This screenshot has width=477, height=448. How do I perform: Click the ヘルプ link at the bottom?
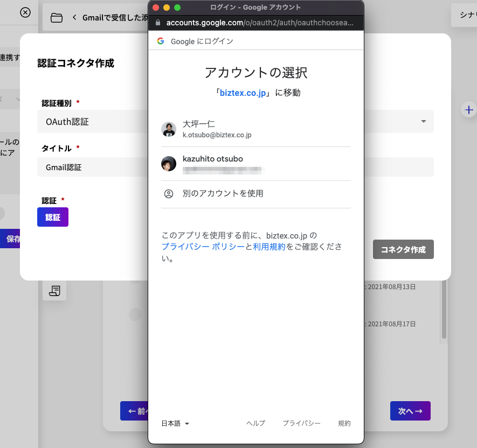pyautogui.click(x=255, y=423)
